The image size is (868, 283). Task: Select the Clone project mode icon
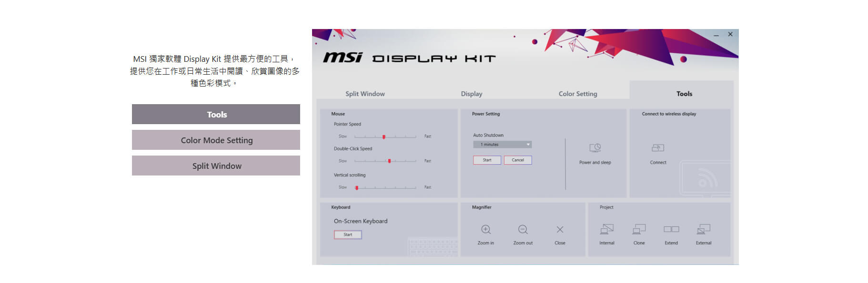pos(639,229)
